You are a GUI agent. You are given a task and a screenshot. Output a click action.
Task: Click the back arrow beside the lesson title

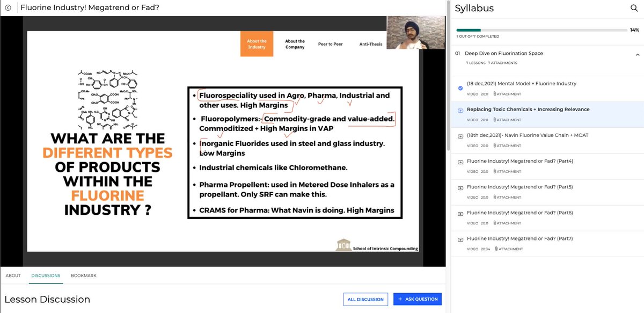point(8,8)
